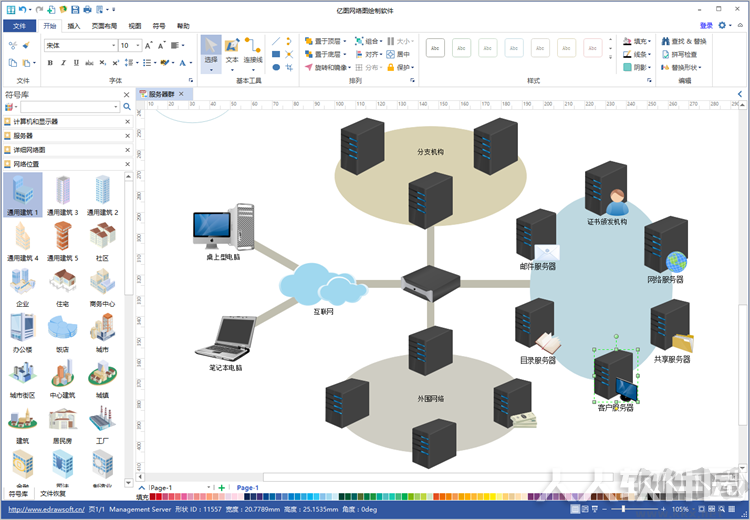
Task: Open the 文件 file menu
Action: [19, 26]
